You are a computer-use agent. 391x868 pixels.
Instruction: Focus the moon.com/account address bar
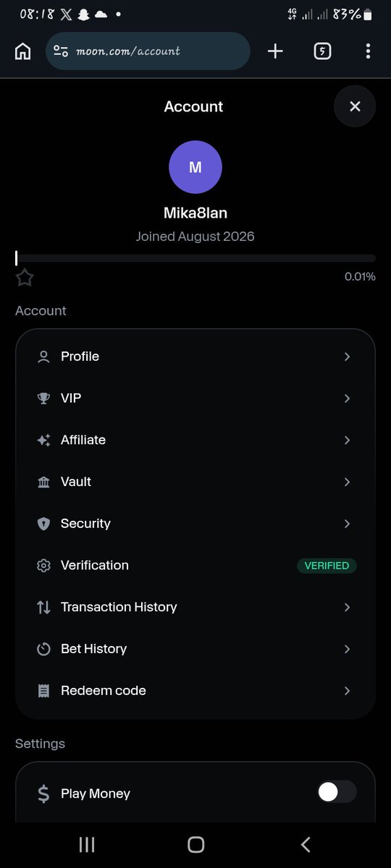[x=148, y=51]
